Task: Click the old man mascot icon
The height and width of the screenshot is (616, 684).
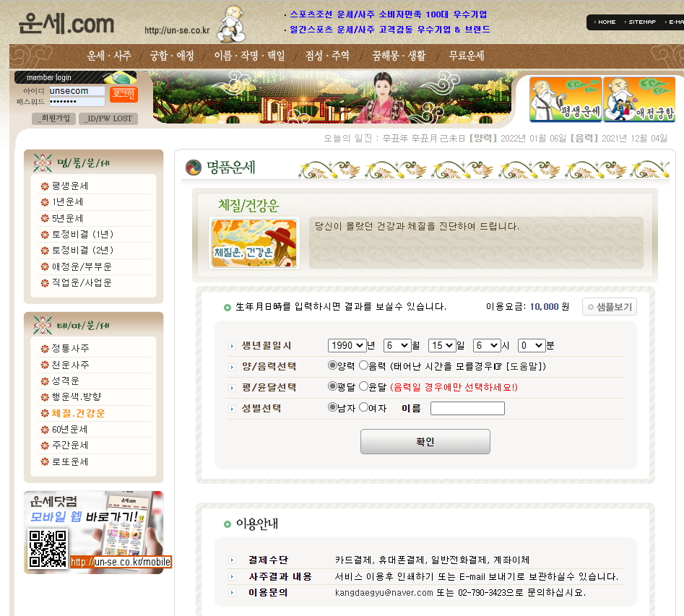Action: click(233, 23)
